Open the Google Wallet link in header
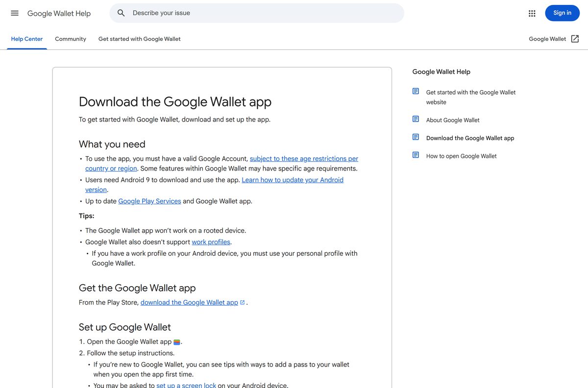 [547, 39]
